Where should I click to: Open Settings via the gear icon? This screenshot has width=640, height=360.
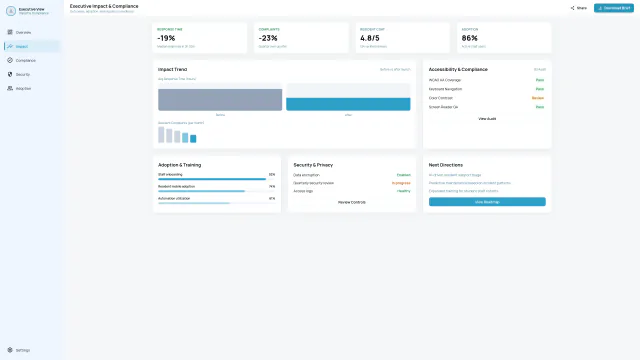[10, 350]
